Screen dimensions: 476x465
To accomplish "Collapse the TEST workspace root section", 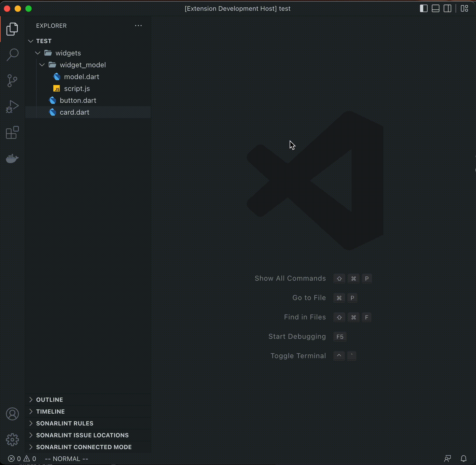I will coord(31,41).
